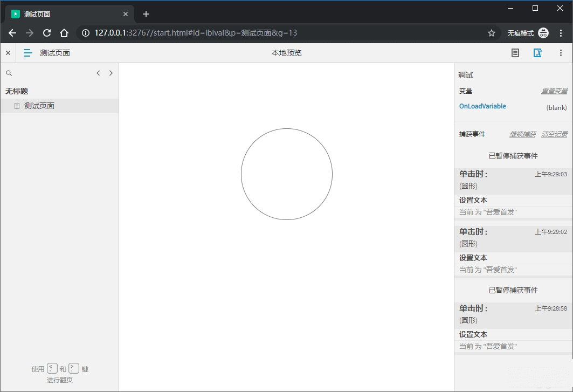Screen dimensions: 573x392
Task: Click the 无标题 project heading
Action: [17, 91]
